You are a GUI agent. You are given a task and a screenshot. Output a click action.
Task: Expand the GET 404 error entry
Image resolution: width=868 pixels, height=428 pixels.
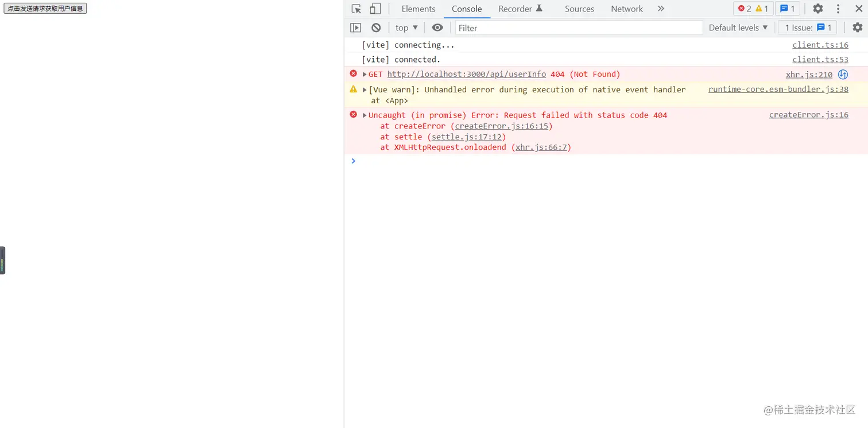[365, 74]
